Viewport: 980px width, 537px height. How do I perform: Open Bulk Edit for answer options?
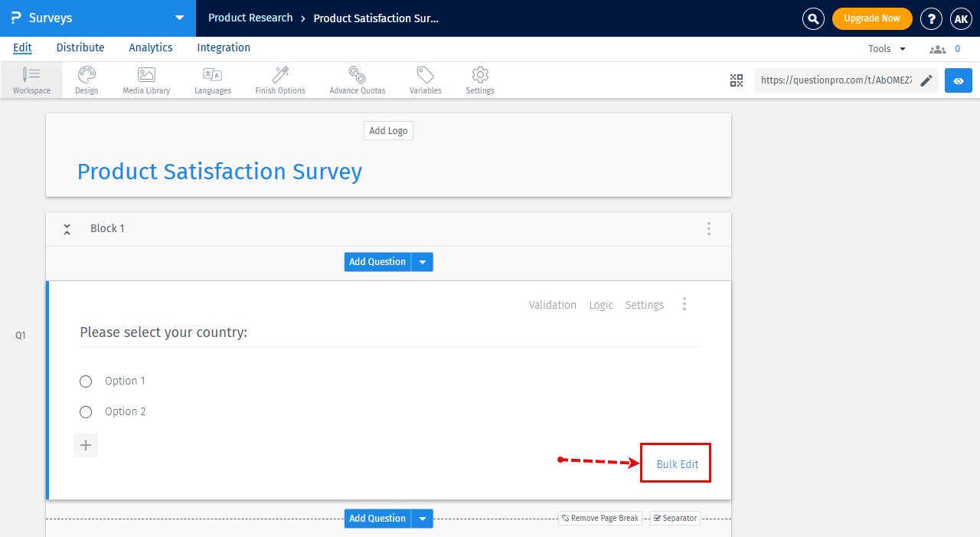675,463
